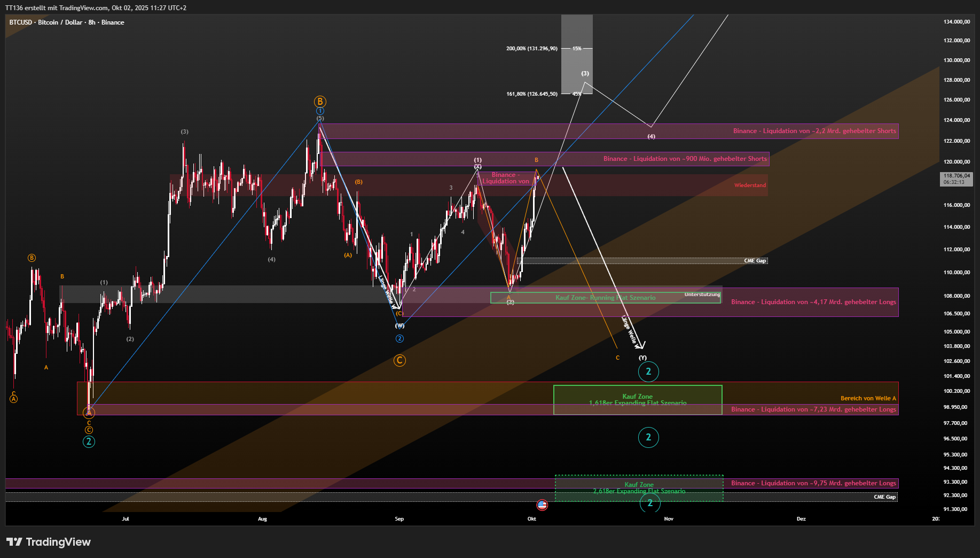Select the blue circled 2 below the (W) label
Screen dimensions: 980x558
399,338
